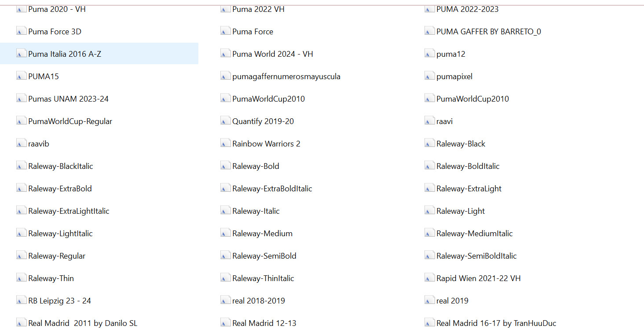The width and height of the screenshot is (644, 329).
Task: Click the RB Leipzig 23 - 24 file name
Action: pos(59,300)
